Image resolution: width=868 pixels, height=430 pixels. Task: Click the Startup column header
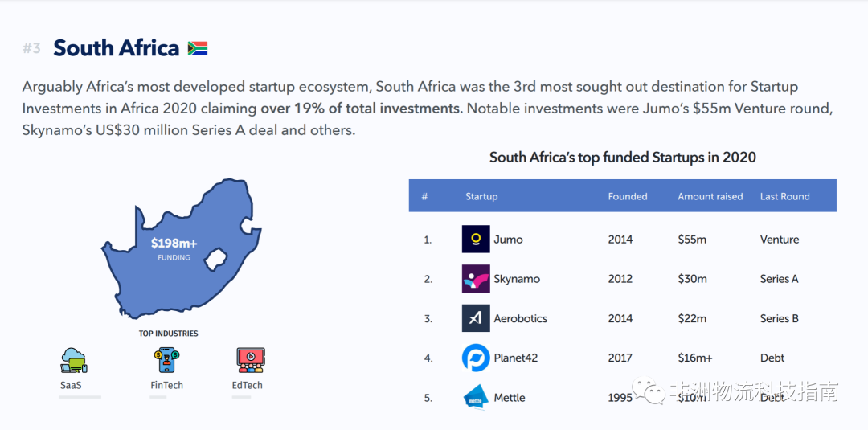click(481, 196)
